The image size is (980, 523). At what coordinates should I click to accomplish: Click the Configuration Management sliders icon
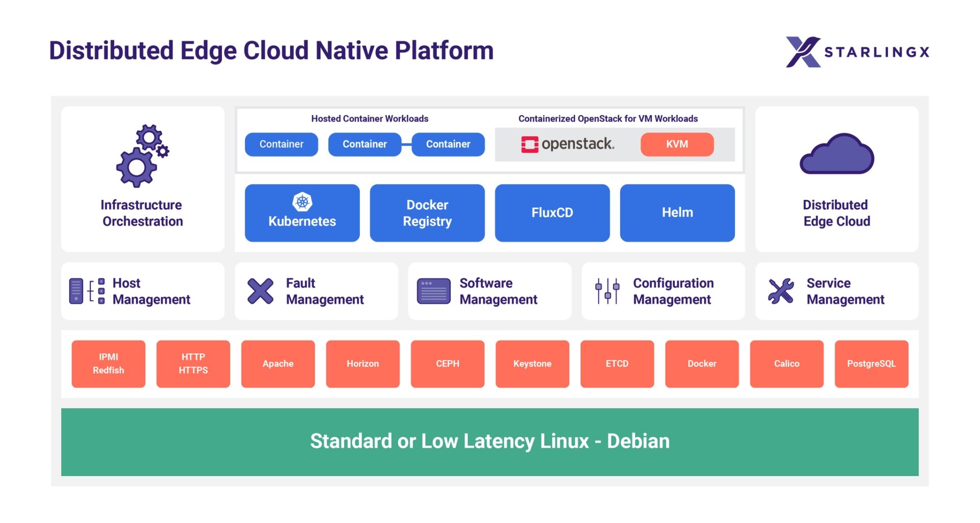tap(607, 291)
